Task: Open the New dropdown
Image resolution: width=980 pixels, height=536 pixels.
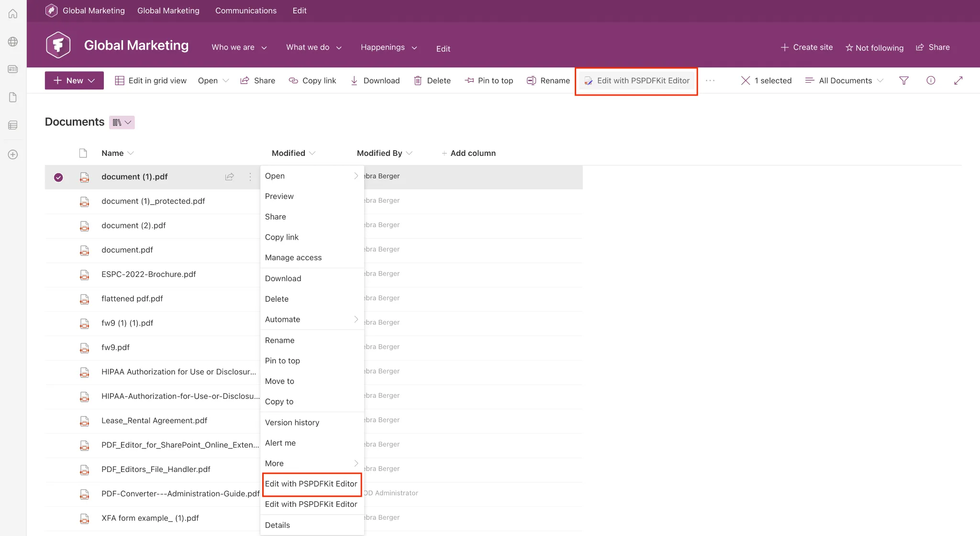Action: (74, 80)
